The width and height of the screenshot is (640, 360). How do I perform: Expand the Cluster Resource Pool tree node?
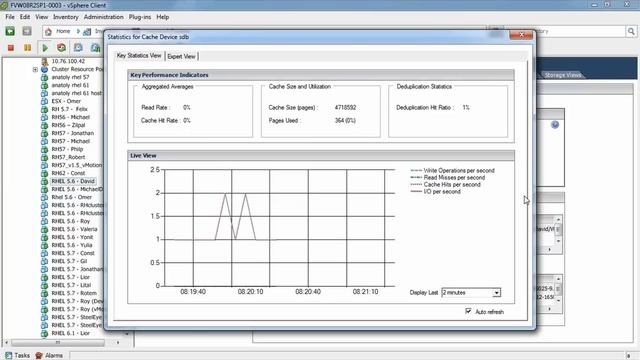[x=36, y=69]
